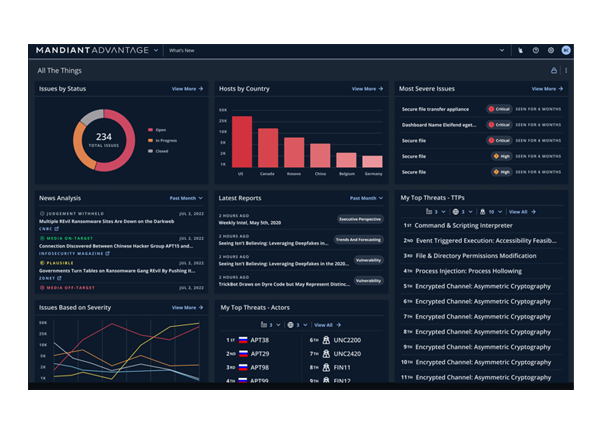This screenshot has height=421, width=600.
Task: Click the actor icon beside UNC2200
Action: click(x=326, y=340)
